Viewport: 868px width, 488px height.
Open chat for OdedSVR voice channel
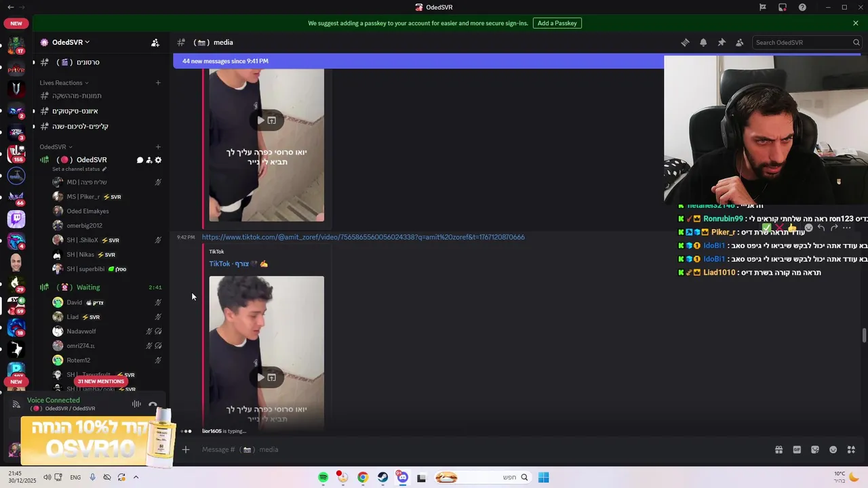(x=140, y=160)
